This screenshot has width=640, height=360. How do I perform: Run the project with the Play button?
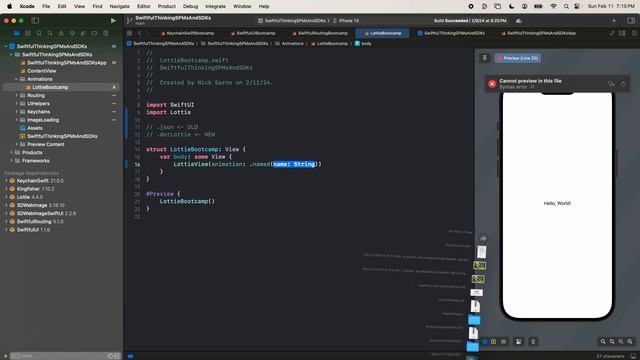pyautogui.click(x=113, y=20)
